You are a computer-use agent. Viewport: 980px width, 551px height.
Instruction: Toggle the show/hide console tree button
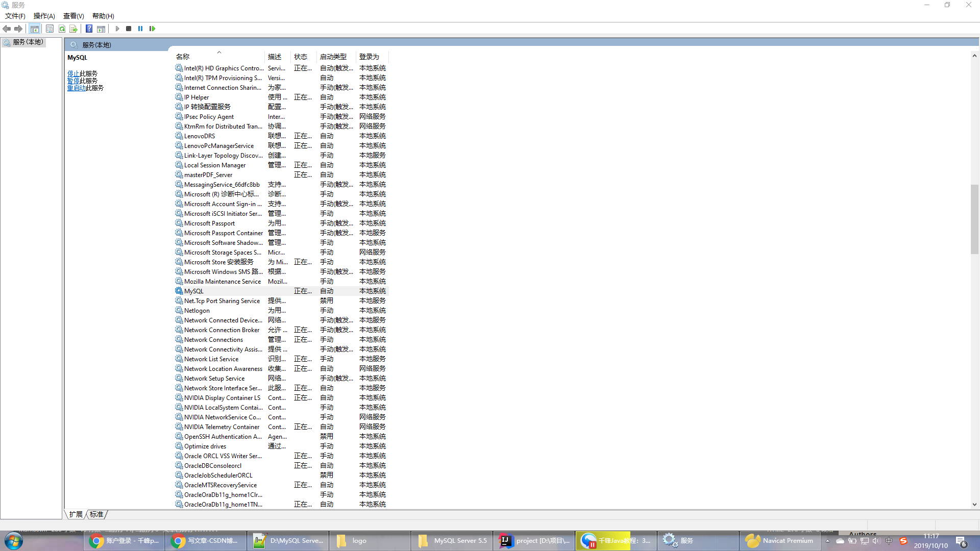(x=34, y=29)
